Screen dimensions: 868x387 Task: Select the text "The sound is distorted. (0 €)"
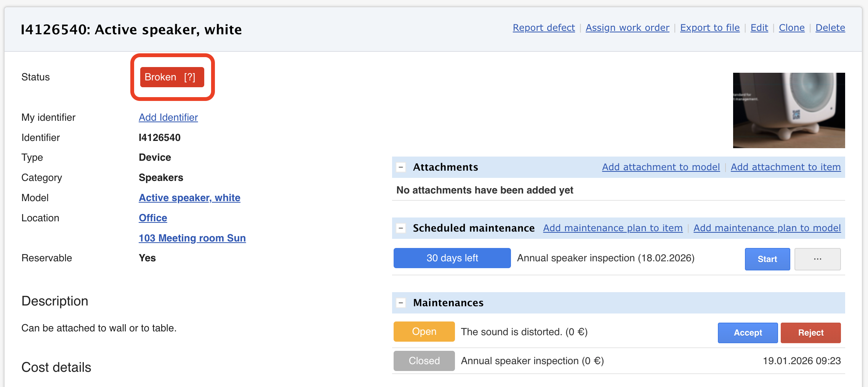(524, 332)
